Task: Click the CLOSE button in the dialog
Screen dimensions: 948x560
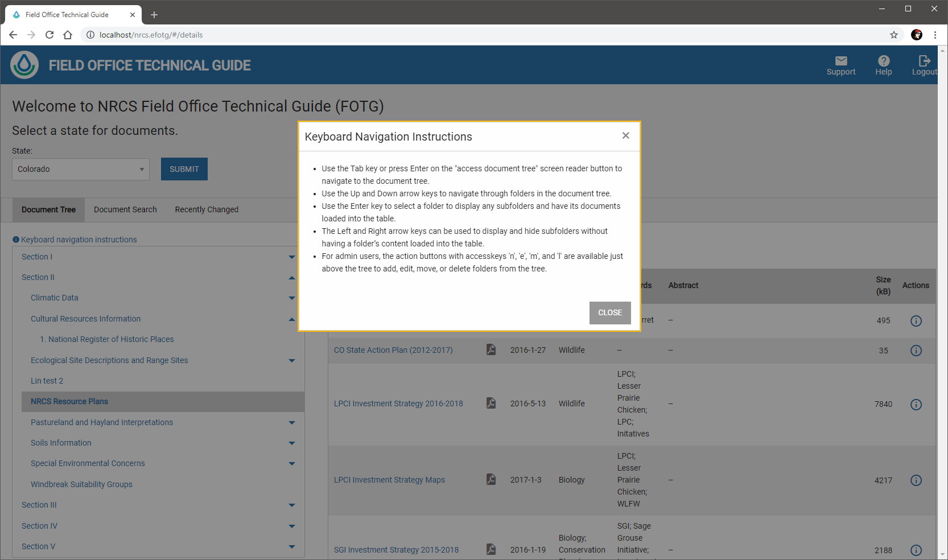Action: tap(610, 313)
